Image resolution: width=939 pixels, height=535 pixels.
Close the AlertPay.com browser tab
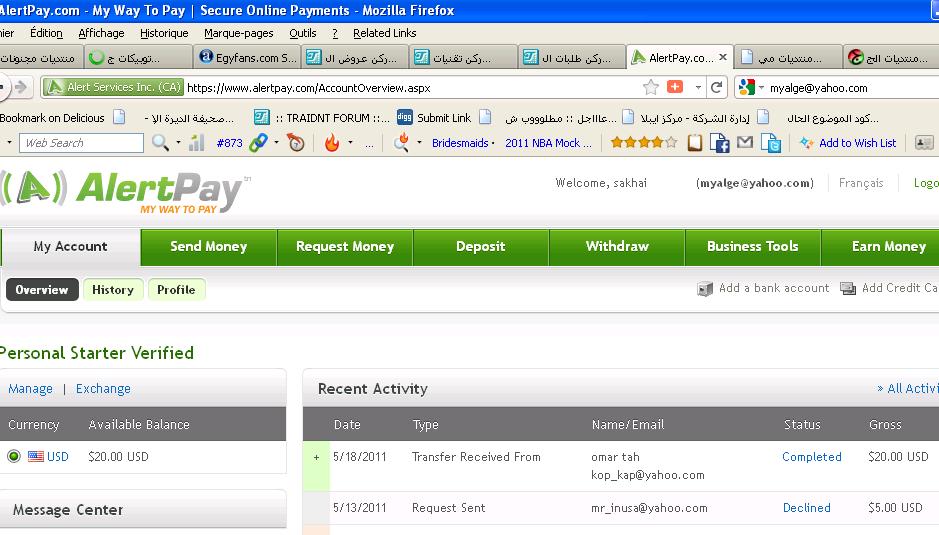point(723,57)
